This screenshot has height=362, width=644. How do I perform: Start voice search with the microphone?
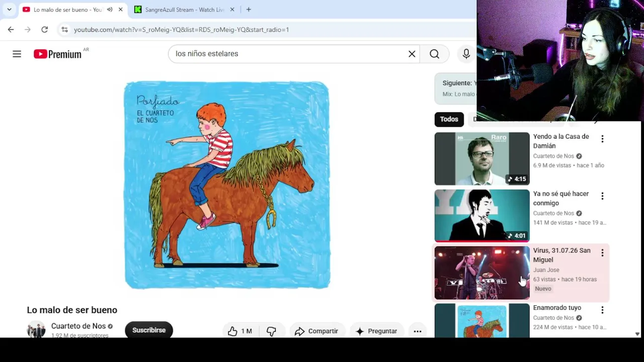coord(466,54)
